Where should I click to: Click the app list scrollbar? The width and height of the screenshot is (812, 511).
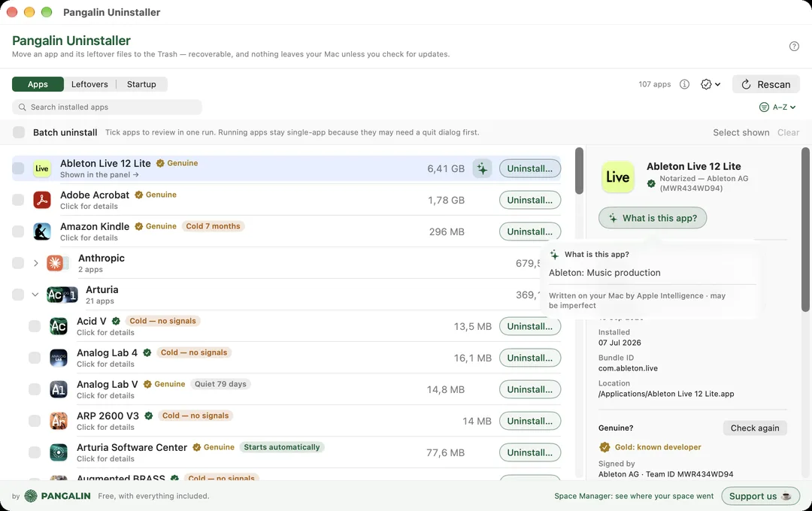point(579,171)
